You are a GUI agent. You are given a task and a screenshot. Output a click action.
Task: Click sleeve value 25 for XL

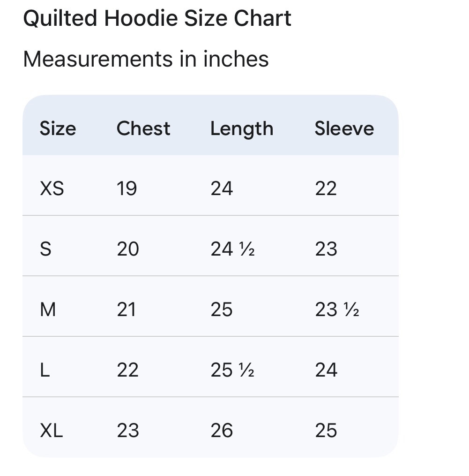tap(326, 431)
